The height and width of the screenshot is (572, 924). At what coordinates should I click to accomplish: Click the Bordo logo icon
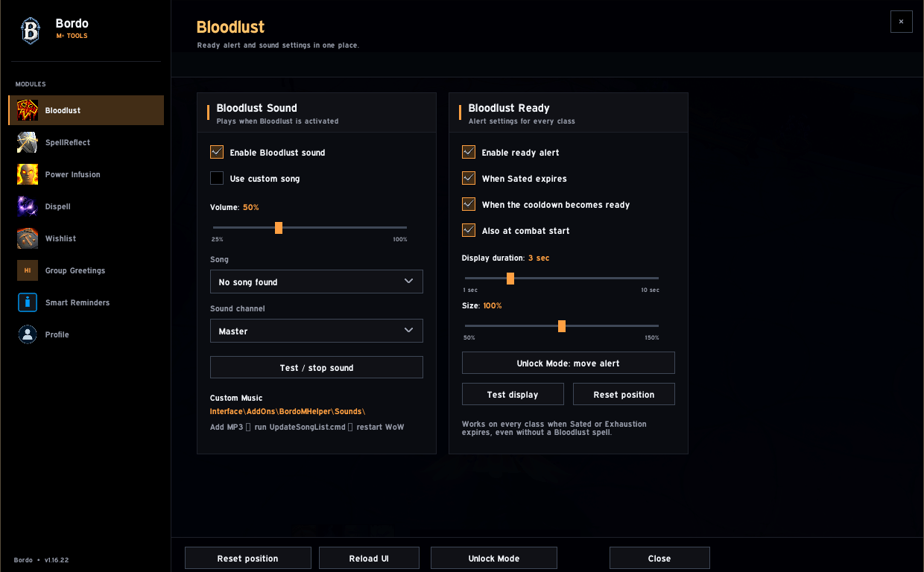tap(31, 31)
